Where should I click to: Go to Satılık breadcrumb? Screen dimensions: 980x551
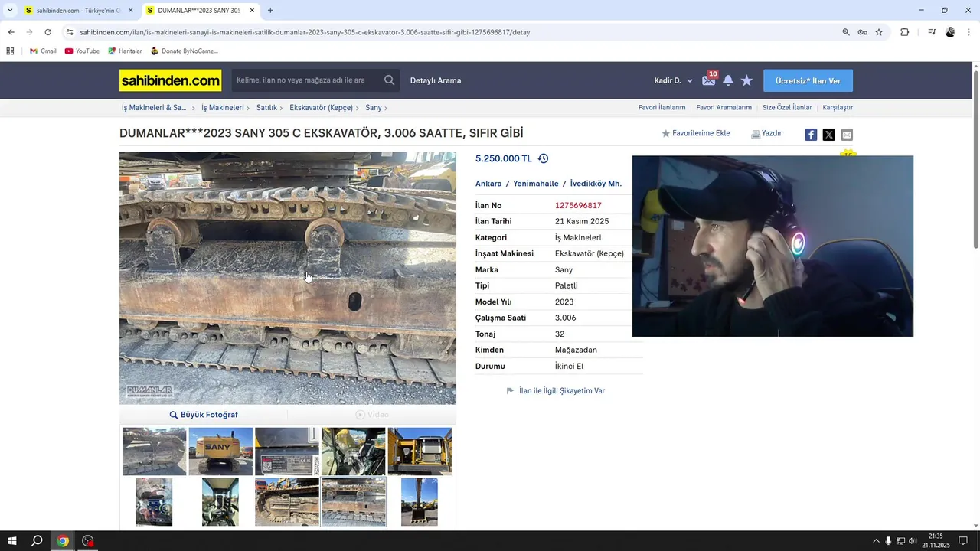point(266,108)
